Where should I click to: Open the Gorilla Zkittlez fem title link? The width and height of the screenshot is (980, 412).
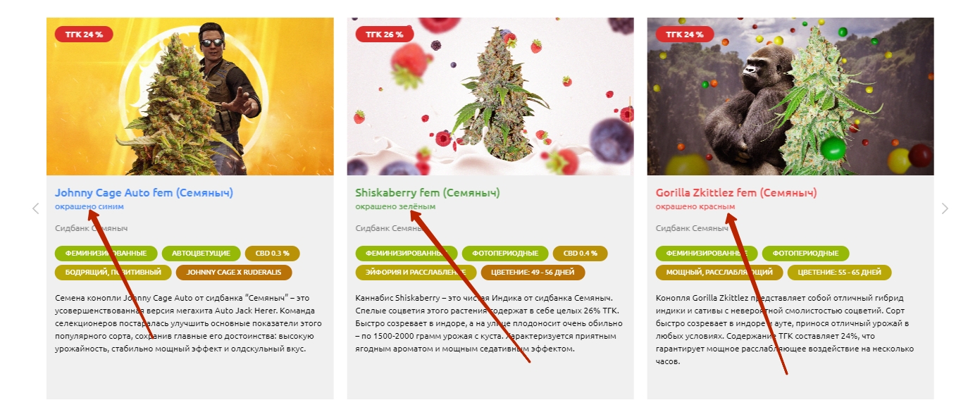tap(736, 192)
